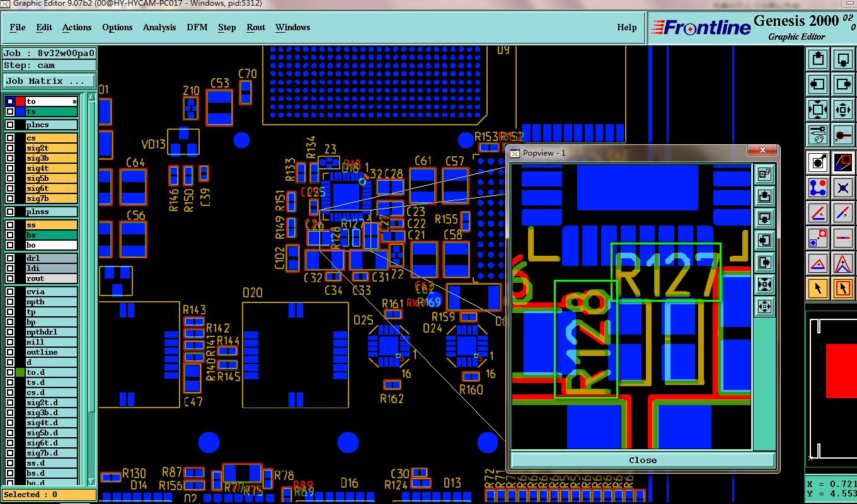This screenshot has width=857, height=504.
Task: Open the File menu
Action: (18, 27)
